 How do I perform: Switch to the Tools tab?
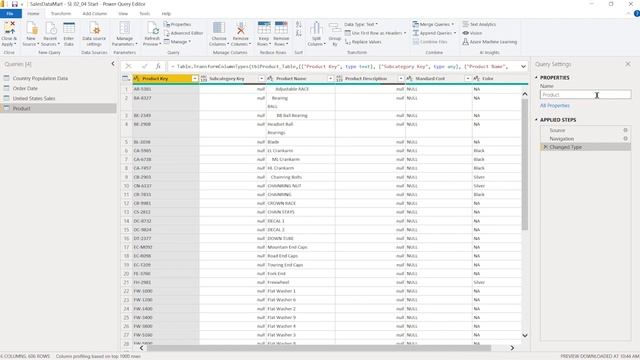pos(144,13)
